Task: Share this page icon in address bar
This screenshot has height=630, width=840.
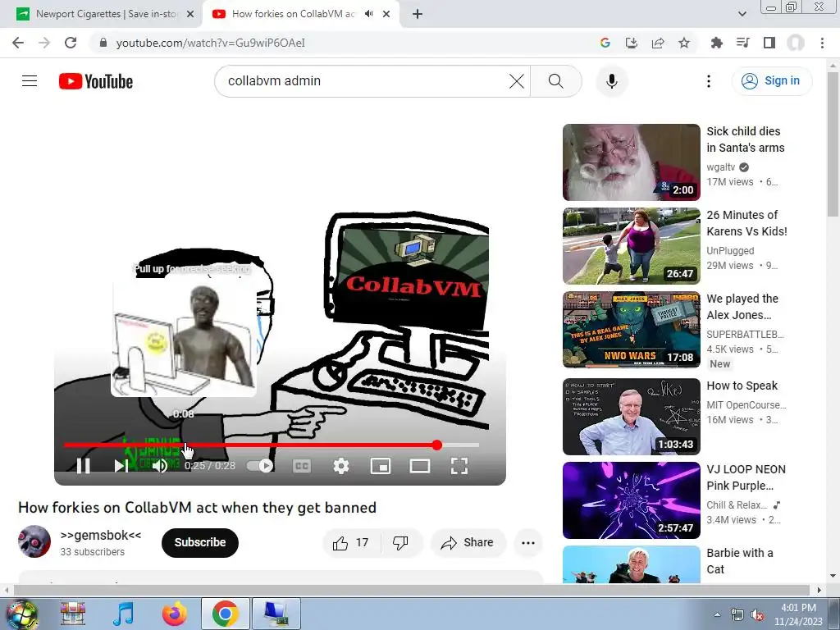Action: pos(658,43)
